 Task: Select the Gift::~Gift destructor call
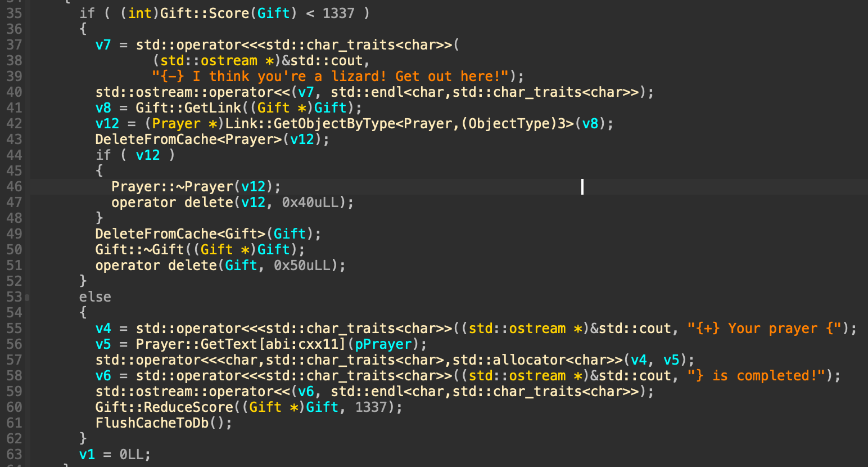pyautogui.click(x=140, y=249)
